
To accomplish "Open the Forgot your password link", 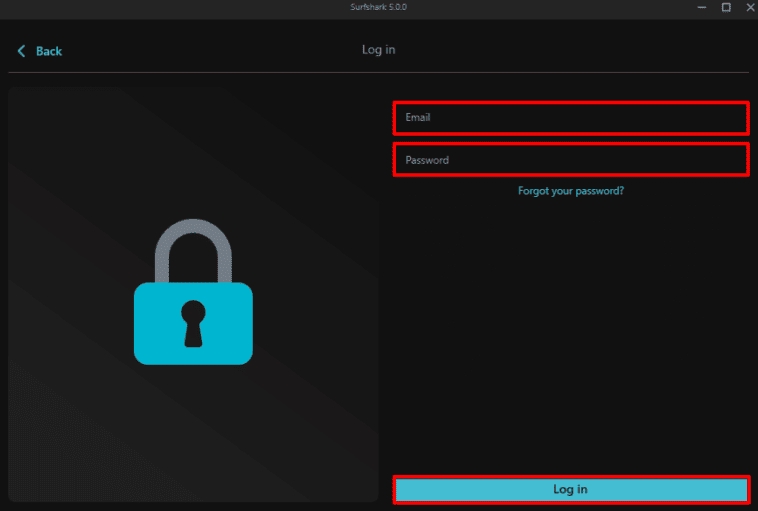I will pyautogui.click(x=570, y=190).
